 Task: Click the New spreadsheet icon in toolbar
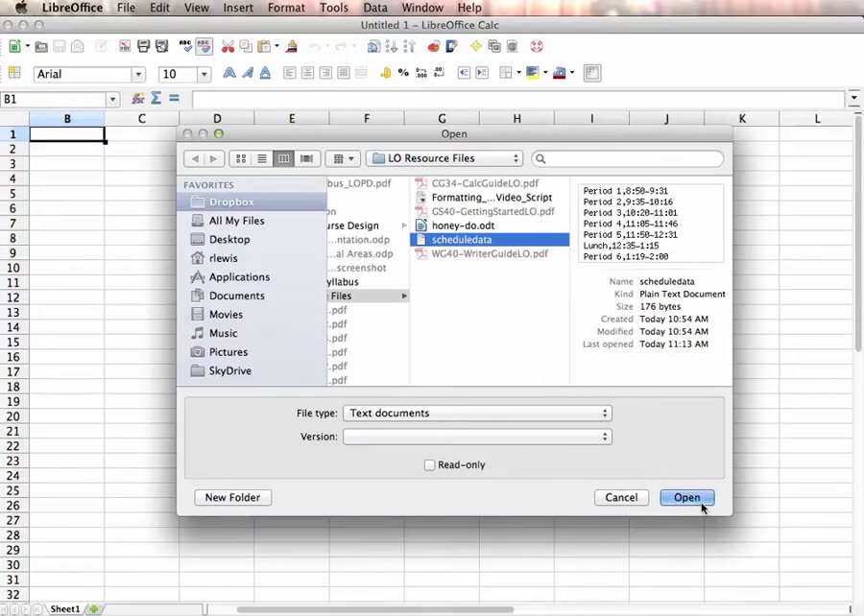(x=14, y=47)
